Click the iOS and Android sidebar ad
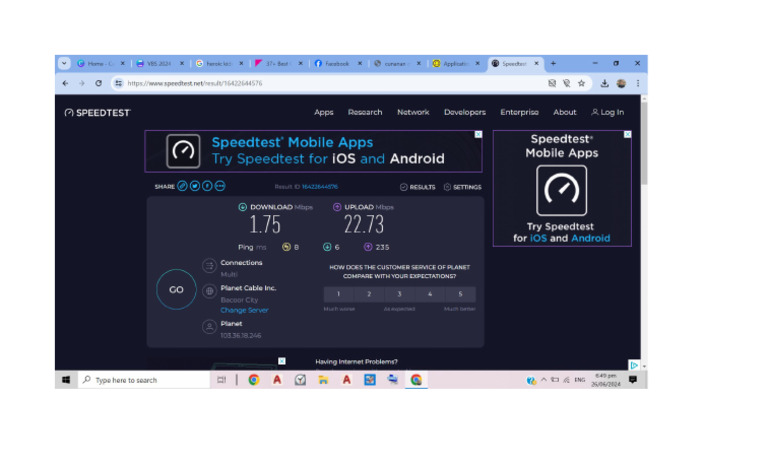The image size is (768, 466). coord(562,188)
